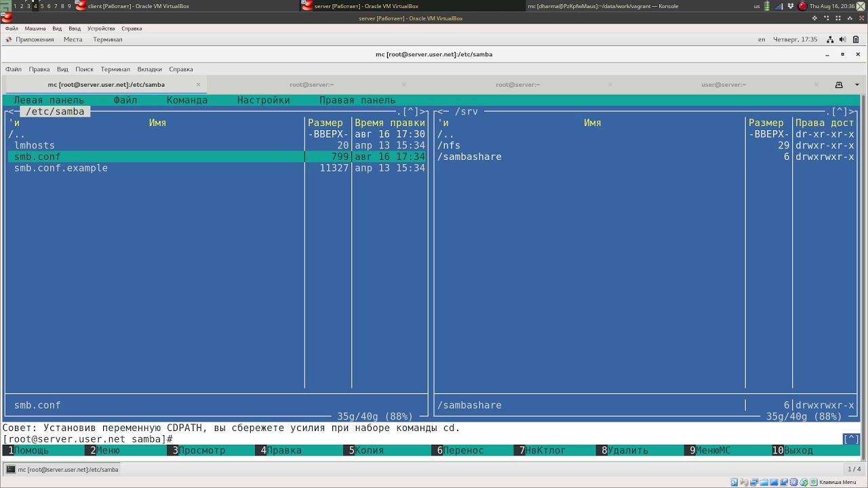
Task: Click the guest power icon
Action: pyautogui.click(x=856, y=39)
